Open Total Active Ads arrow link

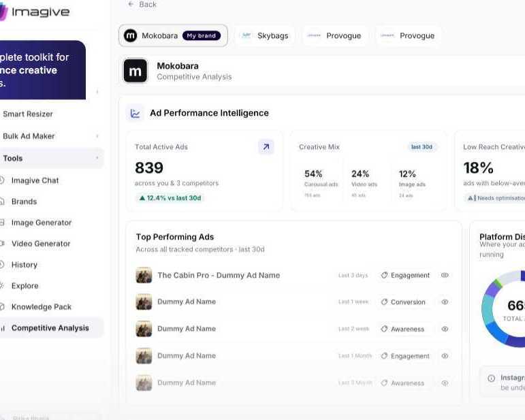pyautogui.click(x=266, y=146)
